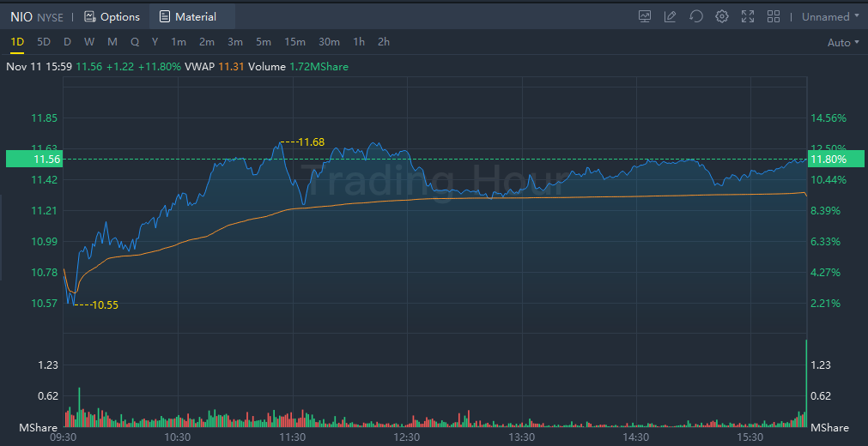Select the 1D timeframe tab
Screen dimensions: 868x446
click(17, 42)
